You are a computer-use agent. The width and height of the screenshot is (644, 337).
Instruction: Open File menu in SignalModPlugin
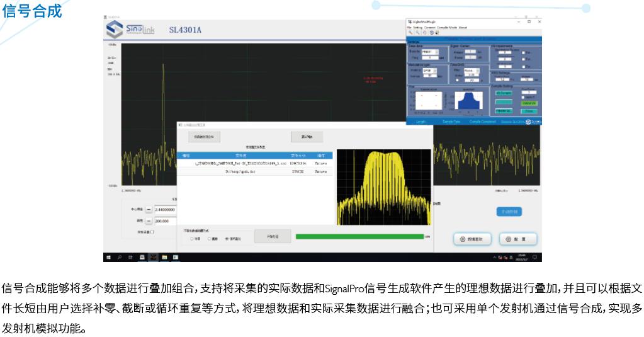[409, 28]
